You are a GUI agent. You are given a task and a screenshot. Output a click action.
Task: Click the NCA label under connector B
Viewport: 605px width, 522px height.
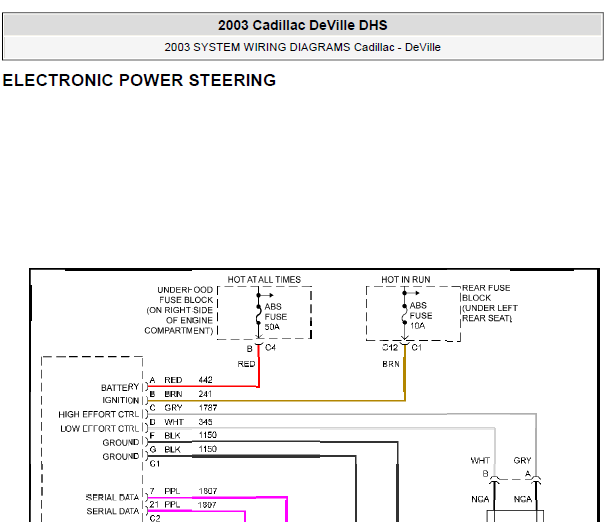[480, 499]
